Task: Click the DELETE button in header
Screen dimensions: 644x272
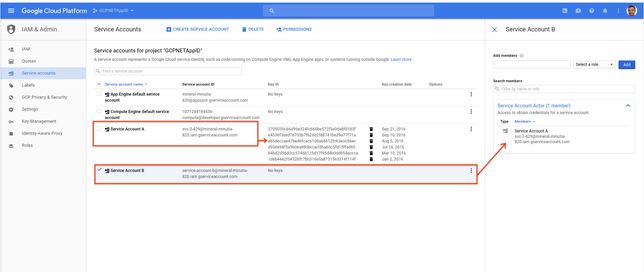Action: point(253,29)
